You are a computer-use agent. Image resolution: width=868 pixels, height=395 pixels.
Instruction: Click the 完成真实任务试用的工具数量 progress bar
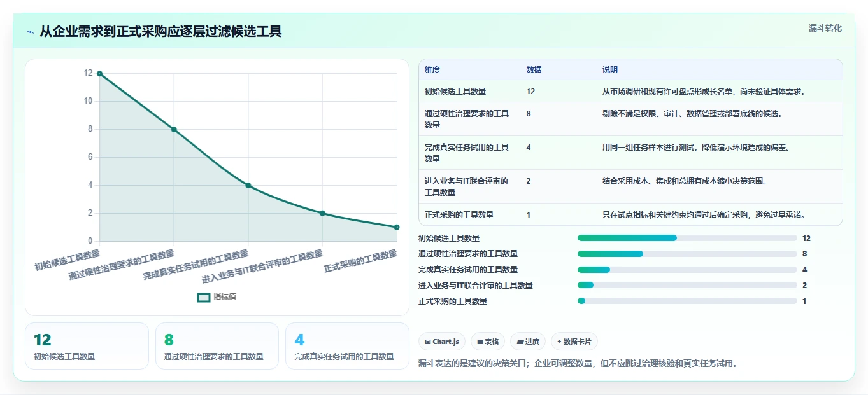(x=687, y=270)
